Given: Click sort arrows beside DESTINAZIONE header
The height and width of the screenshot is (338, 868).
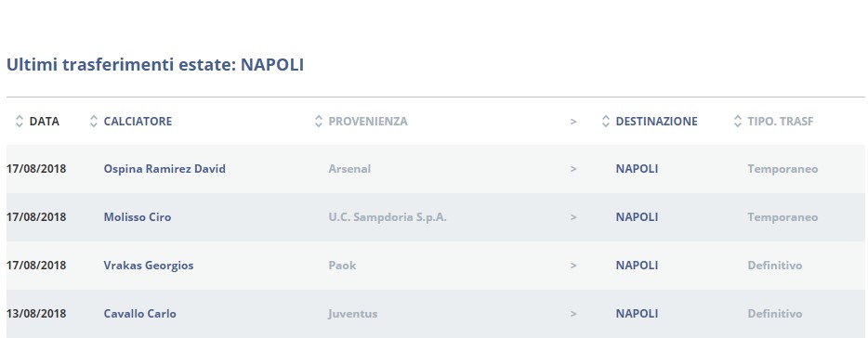Looking at the screenshot, I should [x=606, y=121].
